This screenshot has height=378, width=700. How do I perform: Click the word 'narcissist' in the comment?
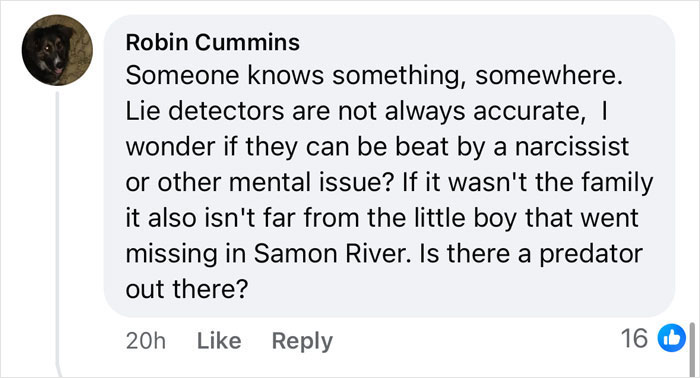tap(572, 146)
